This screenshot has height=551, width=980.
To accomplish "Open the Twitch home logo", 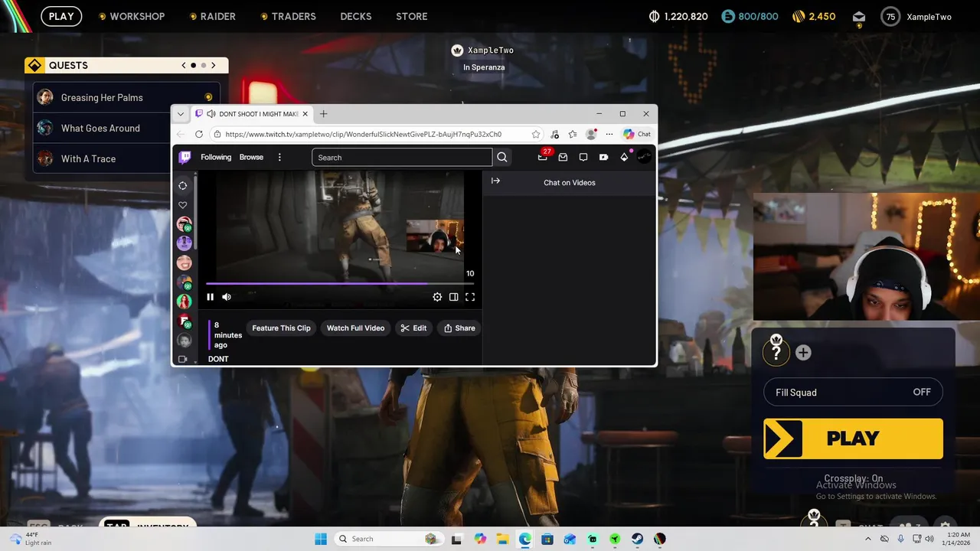I will point(185,157).
